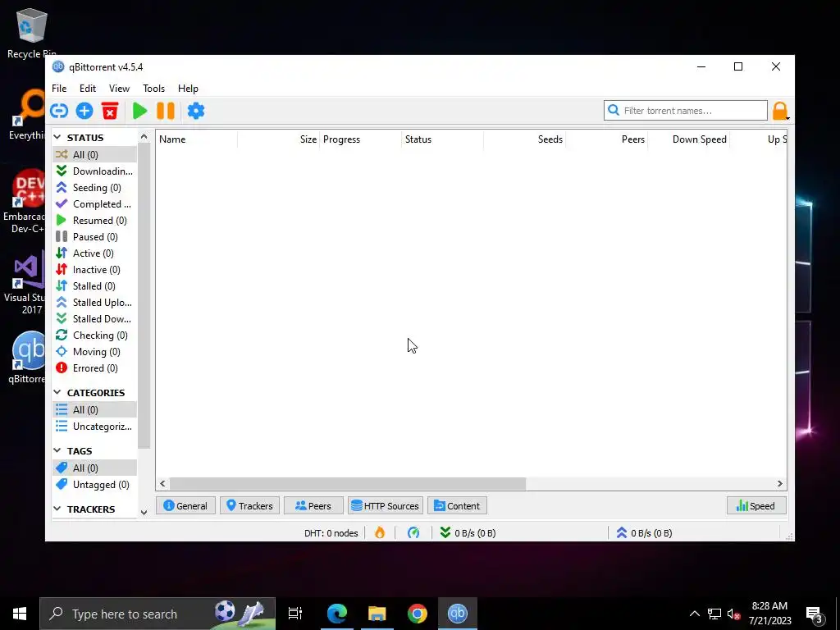Open Microsoft Edge from the taskbar
Viewport: 840px width, 630px height.
coord(337,614)
